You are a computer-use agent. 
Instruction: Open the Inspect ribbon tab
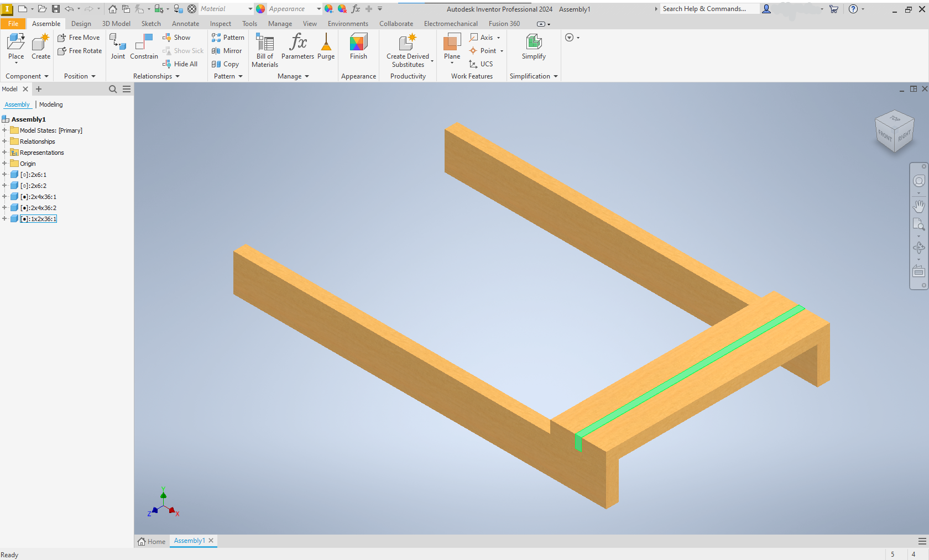[221, 24]
